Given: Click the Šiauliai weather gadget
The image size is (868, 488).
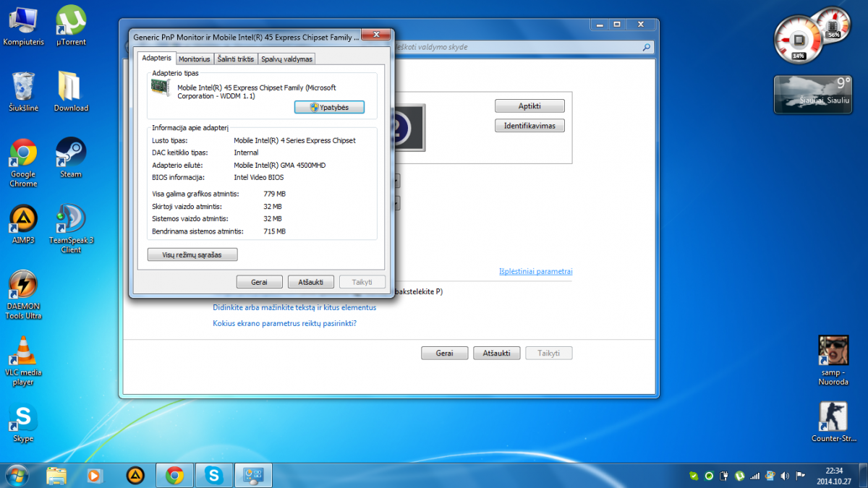Looking at the screenshot, I should [x=814, y=94].
